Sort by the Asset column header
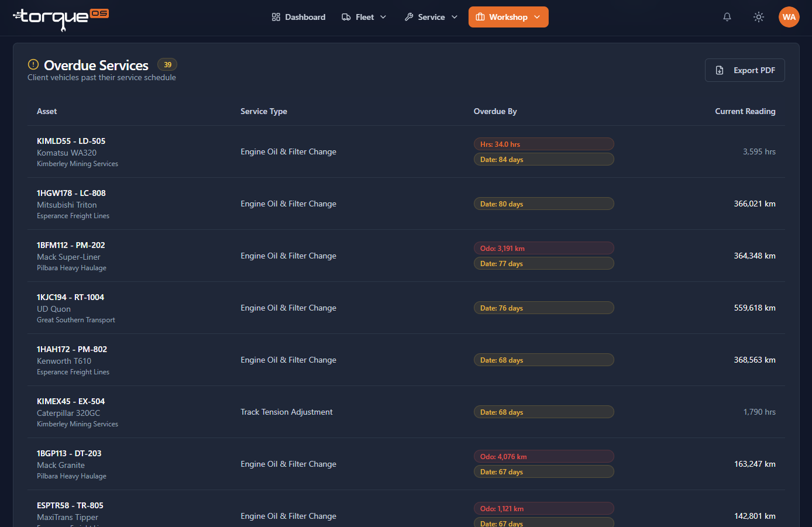 [x=47, y=111]
